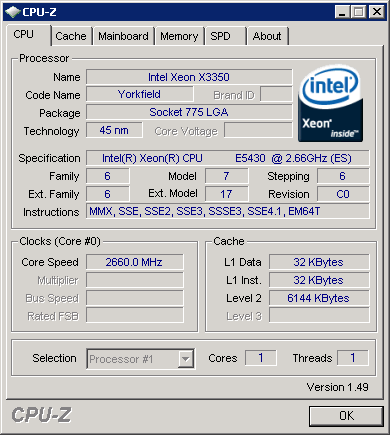Click the CPU-Z title bar app icon
The width and height of the screenshot is (390, 435).
click(13, 12)
